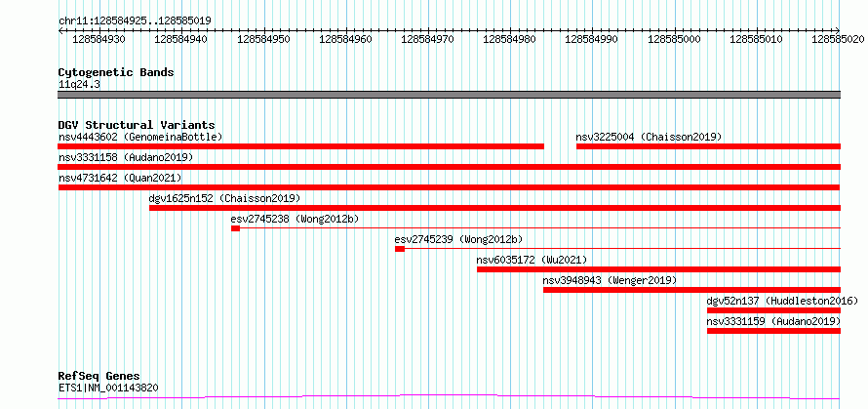
Task: Click ruler position 128584930
Action: coord(99,39)
